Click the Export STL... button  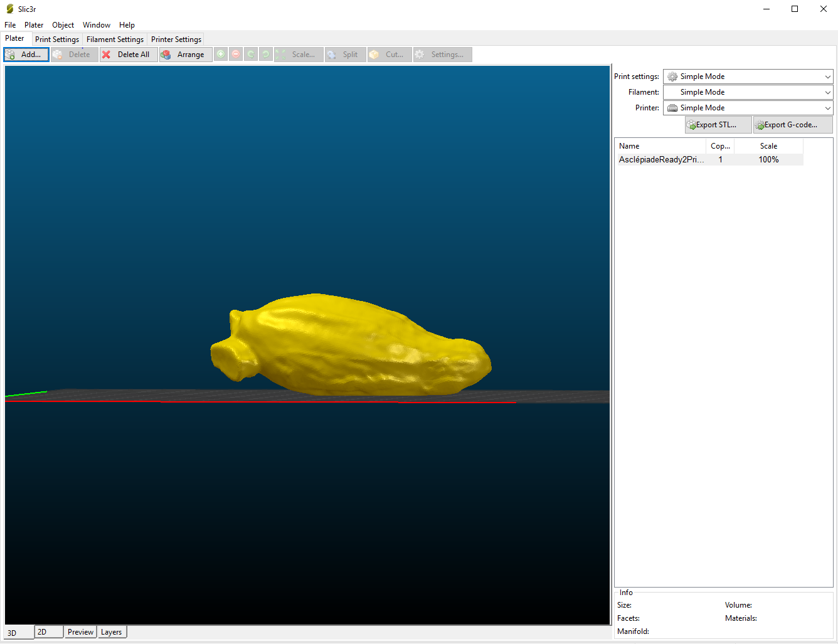(718, 125)
